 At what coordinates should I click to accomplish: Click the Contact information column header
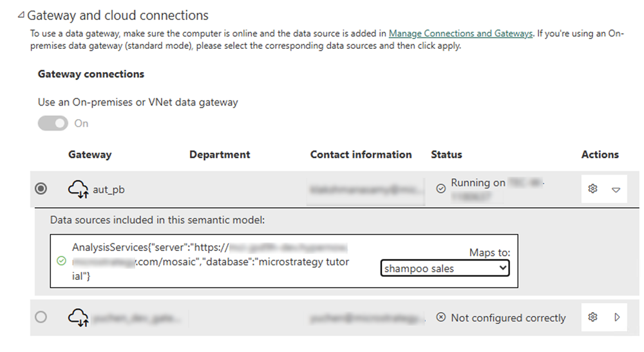(361, 154)
